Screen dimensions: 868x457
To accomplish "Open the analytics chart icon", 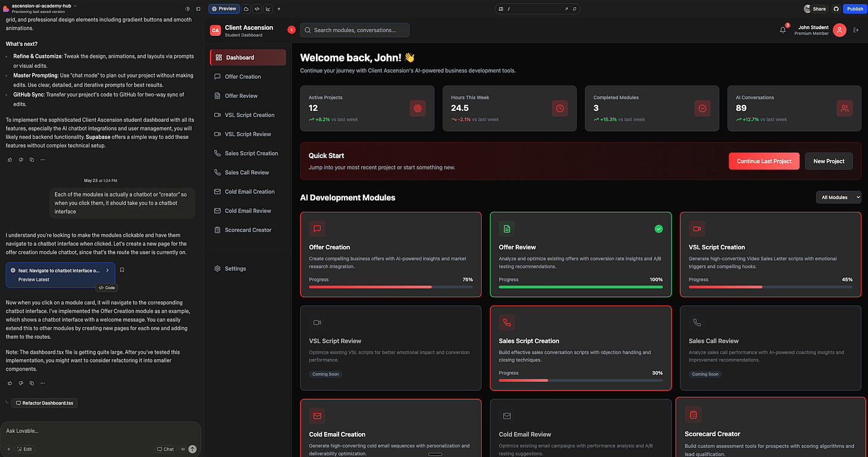I will click(x=268, y=9).
